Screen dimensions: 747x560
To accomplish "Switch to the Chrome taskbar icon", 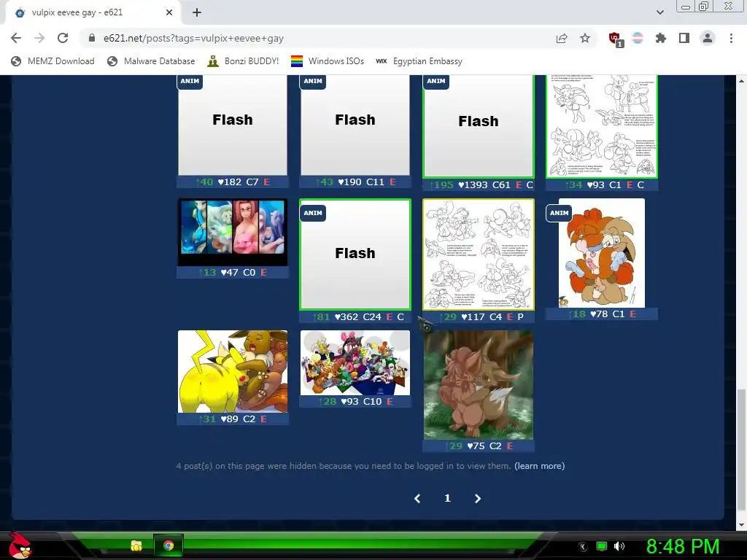I will tap(169, 545).
